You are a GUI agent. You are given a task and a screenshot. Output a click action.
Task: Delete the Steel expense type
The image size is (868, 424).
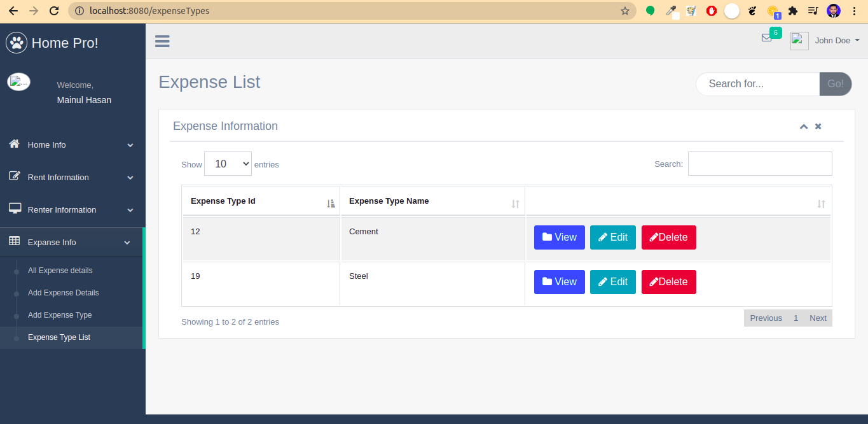pyautogui.click(x=668, y=281)
